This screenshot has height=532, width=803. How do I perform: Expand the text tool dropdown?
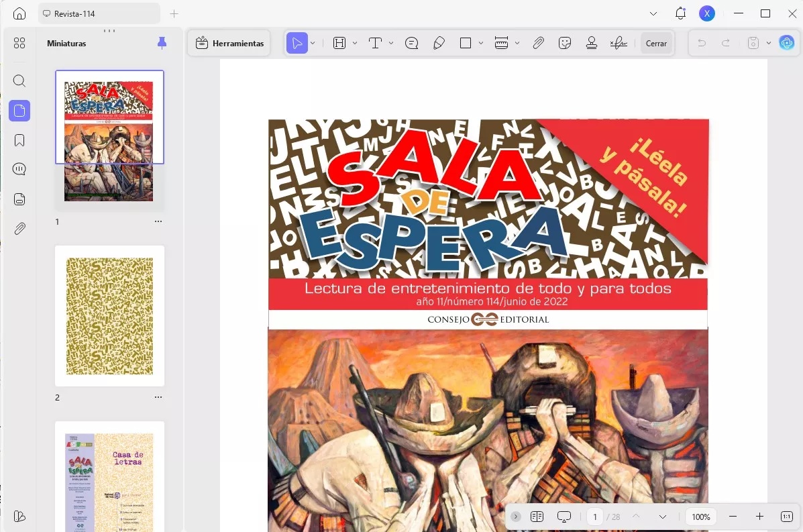390,44
